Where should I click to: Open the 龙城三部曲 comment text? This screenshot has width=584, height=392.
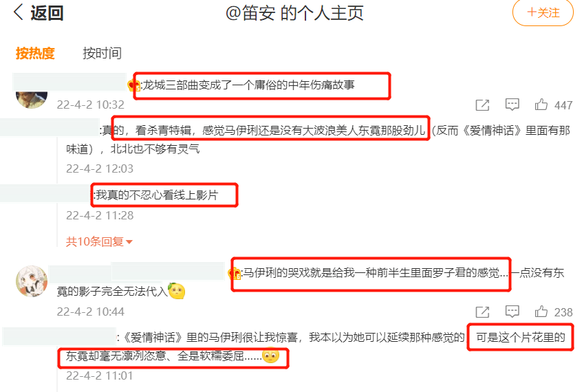249,85
